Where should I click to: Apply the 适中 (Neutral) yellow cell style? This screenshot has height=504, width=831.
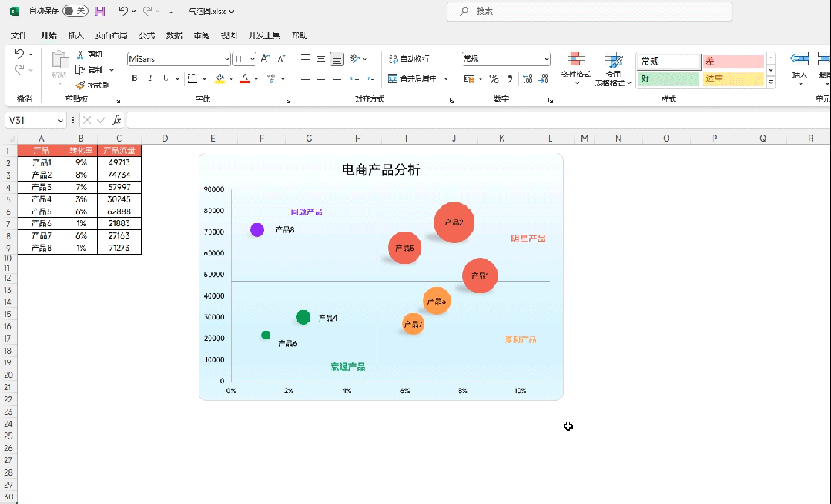pyautogui.click(x=733, y=79)
